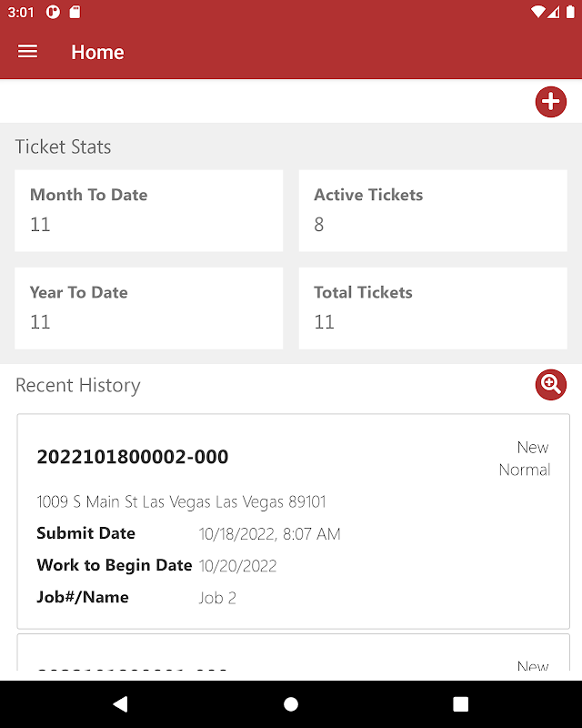This screenshot has height=728, width=582.
Task: Open the hamburger navigation menu
Action: click(x=28, y=52)
